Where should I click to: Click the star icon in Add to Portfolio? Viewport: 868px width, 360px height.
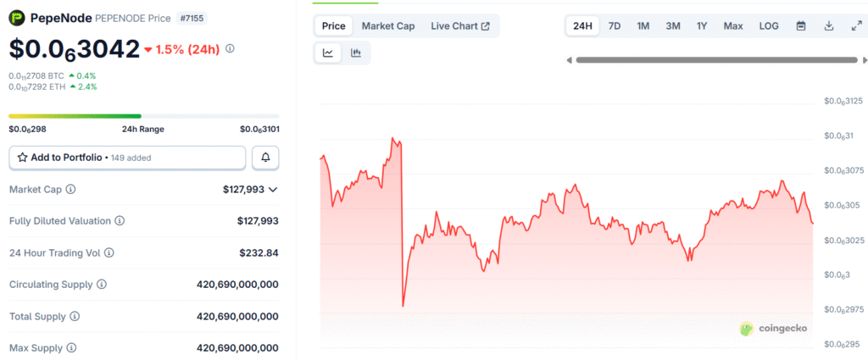(23, 158)
